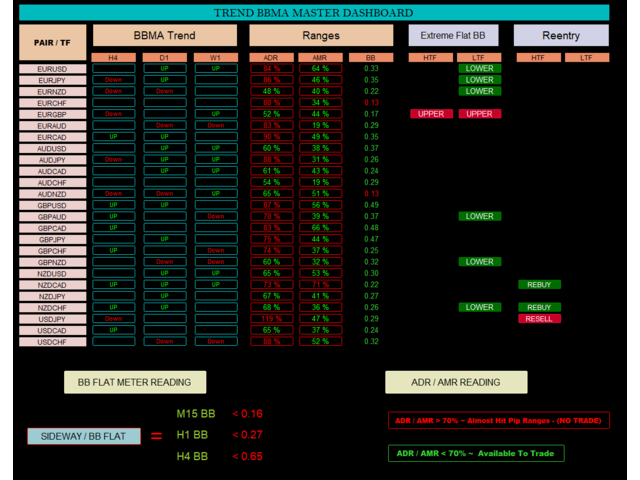Choose the EURNZD pair label
Viewport: 640px width, 480px height.
[53, 92]
